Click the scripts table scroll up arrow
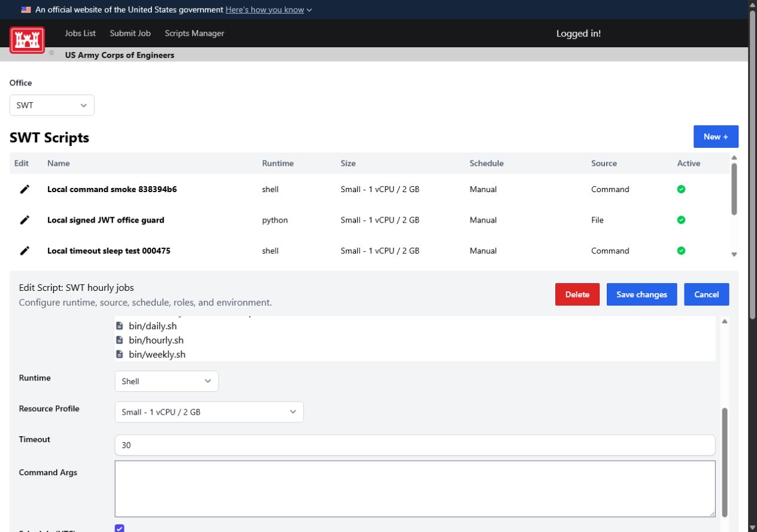This screenshot has width=757, height=532. 734,158
